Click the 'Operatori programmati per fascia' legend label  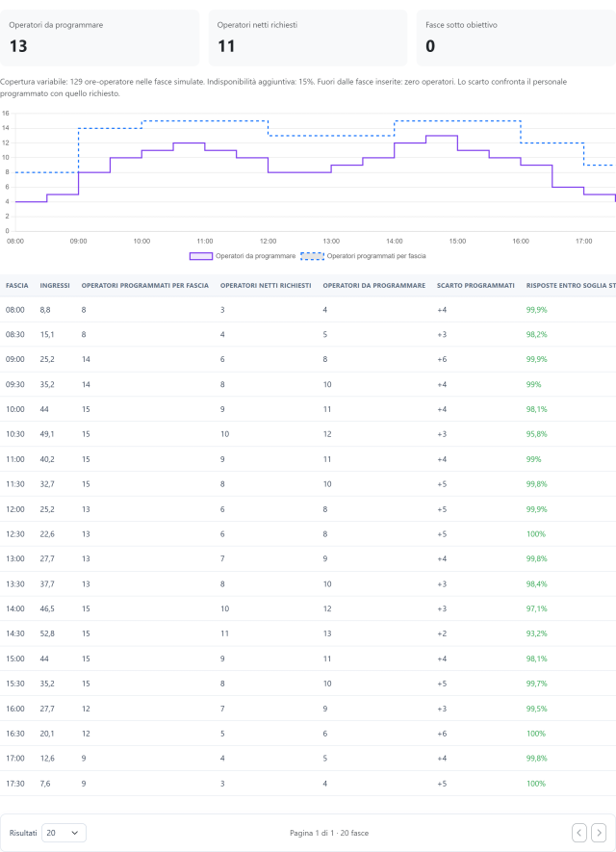376,256
